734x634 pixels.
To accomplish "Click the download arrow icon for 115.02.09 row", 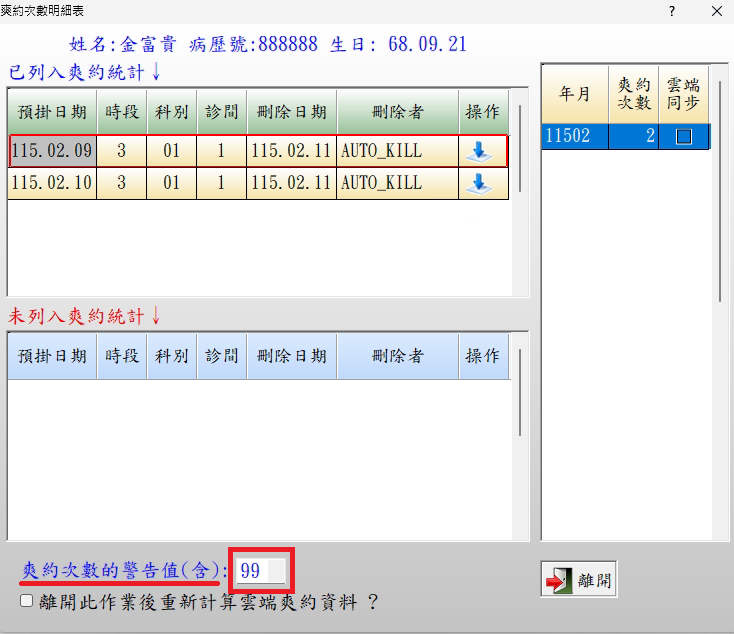I will point(482,152).
